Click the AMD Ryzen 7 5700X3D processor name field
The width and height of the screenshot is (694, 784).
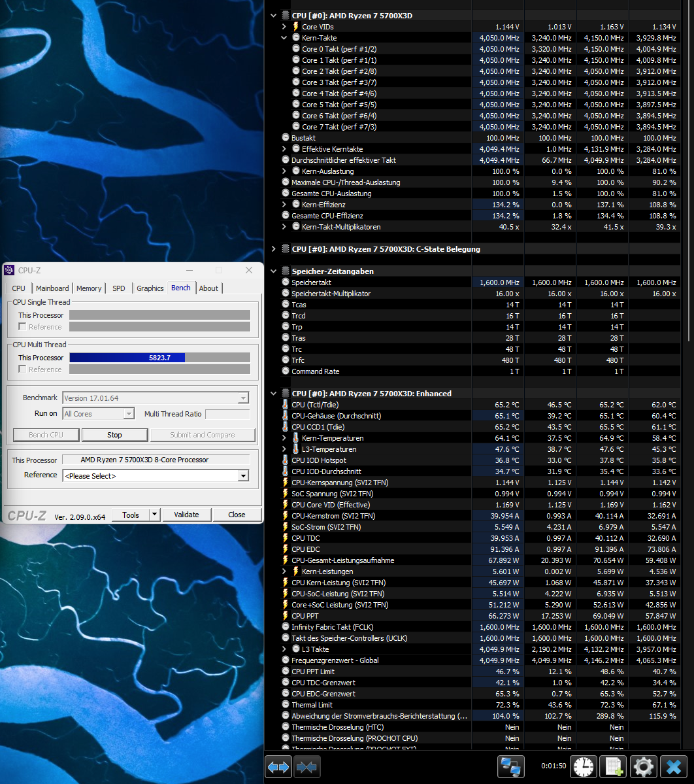pyautogui.click(x=156, y=460)
